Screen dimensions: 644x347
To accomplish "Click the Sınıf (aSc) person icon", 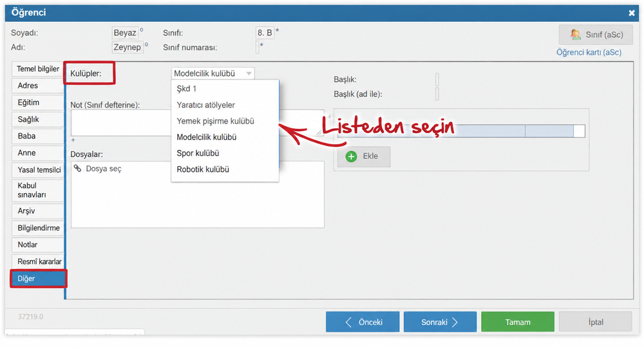I will point(576,35).
